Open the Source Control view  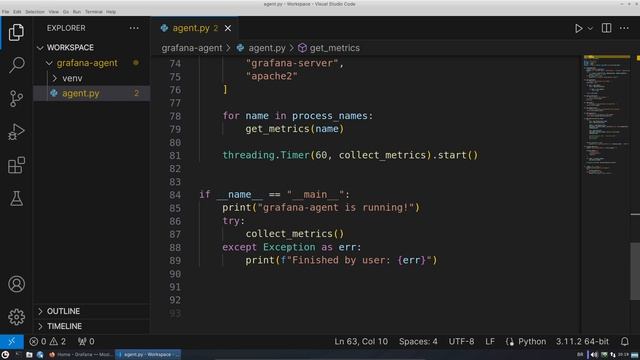pos(16,99)
